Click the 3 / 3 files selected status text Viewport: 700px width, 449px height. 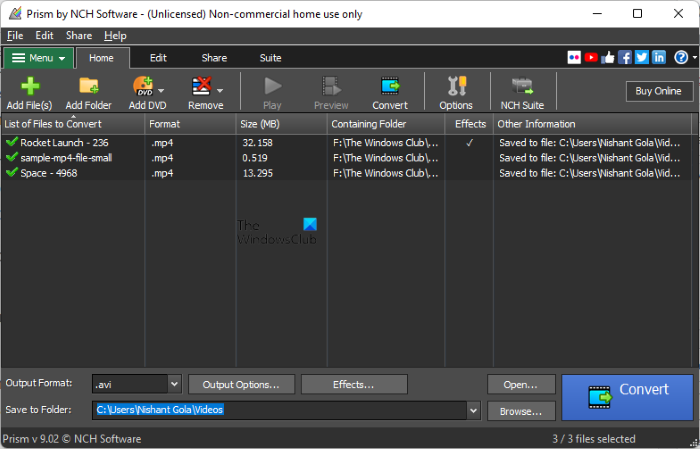[594, 439]
